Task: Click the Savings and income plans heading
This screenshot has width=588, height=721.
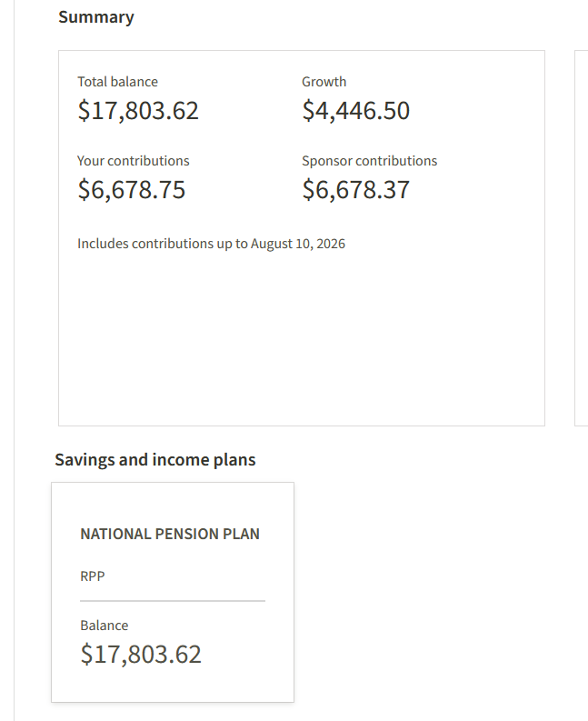Action: (x=154, y=460)
